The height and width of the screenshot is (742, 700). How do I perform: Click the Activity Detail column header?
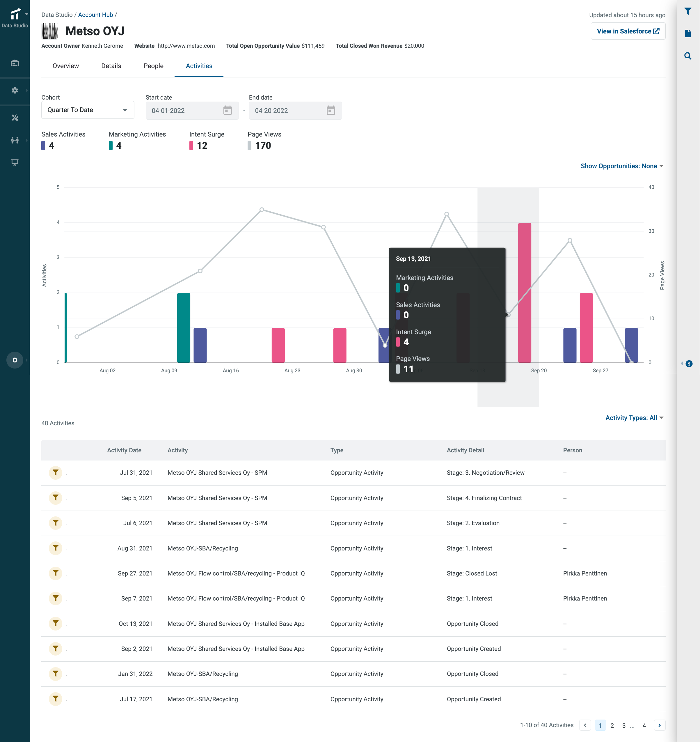click(465, 450)
